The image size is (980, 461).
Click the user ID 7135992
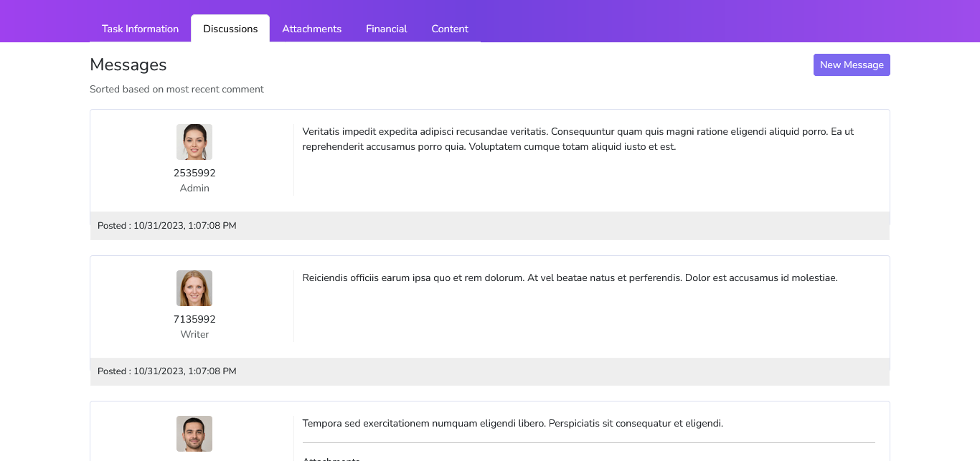[x=194, y=319]
